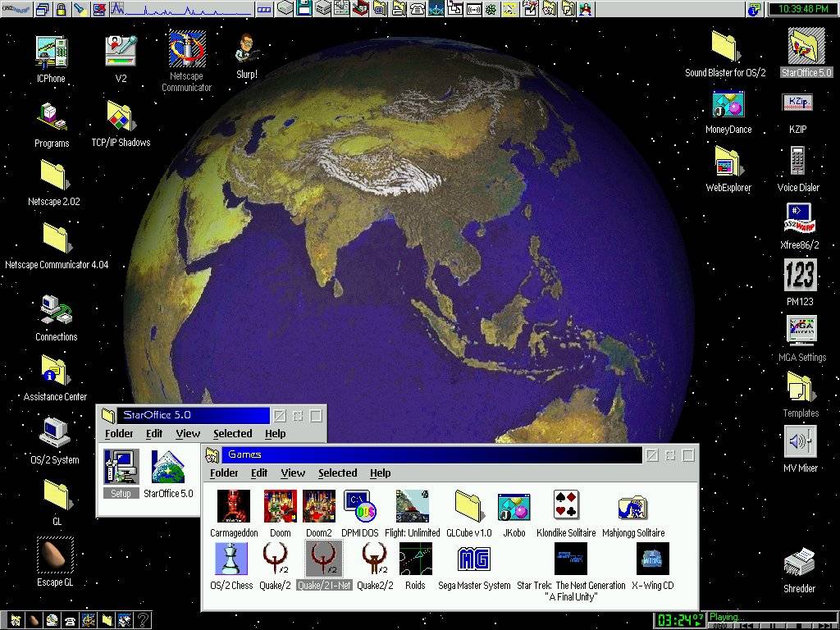Launch Roids in the Games window
The width and height of the screenshot is (840, 630).
(x=415, y=566)
